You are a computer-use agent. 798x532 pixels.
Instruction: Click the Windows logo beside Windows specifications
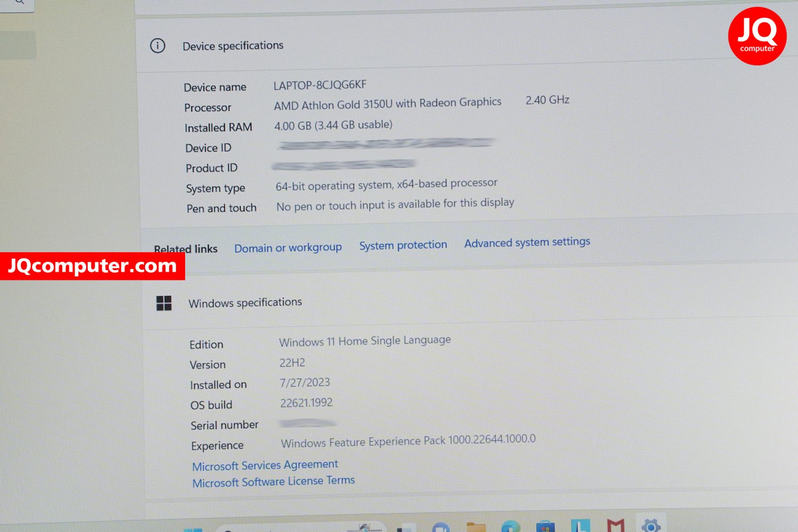click(x=164, y=303)
